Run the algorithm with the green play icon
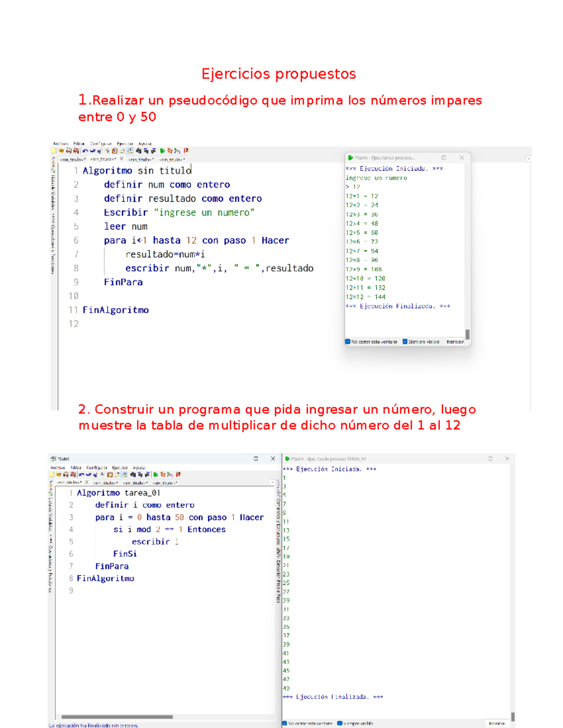Screen dimensions: 563x728 (x=162, y=150)
